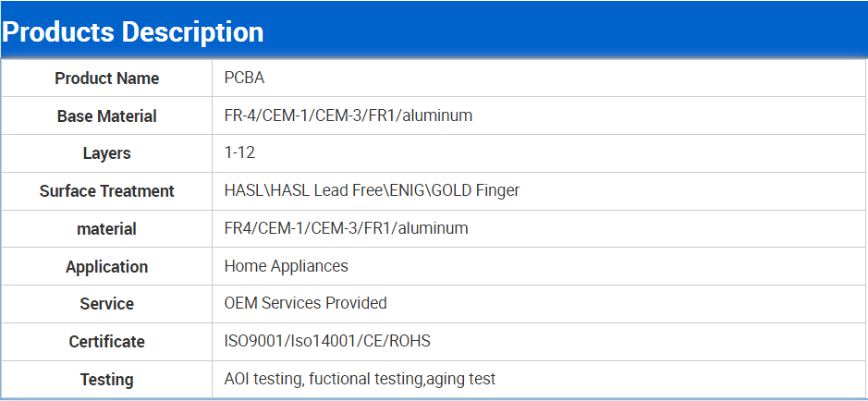The height and width of the screenshot is (401, 868).
Task: Select the Base Material label cell
Action: point(107,116)
